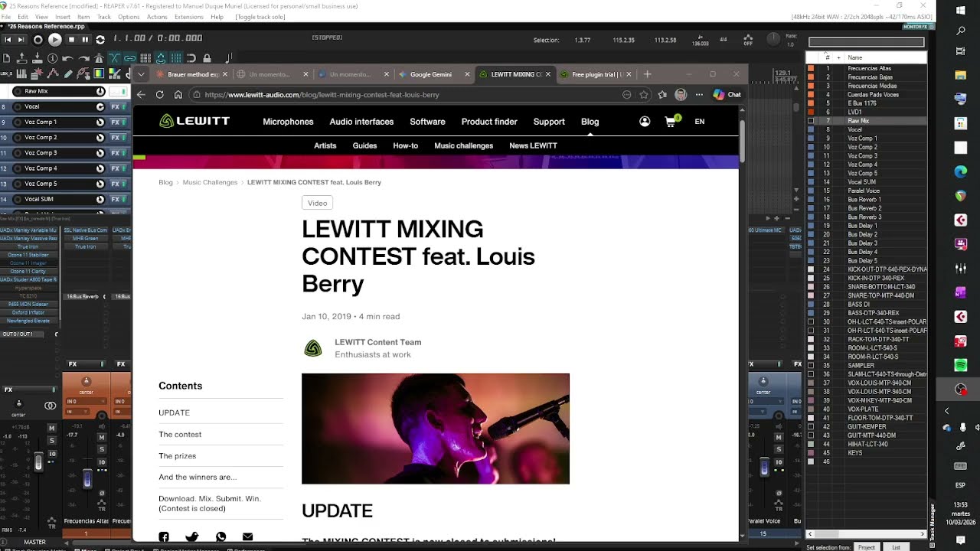Open REAPER Actions menu
Screen dimensions: 980x551
(x=157, y=17)
